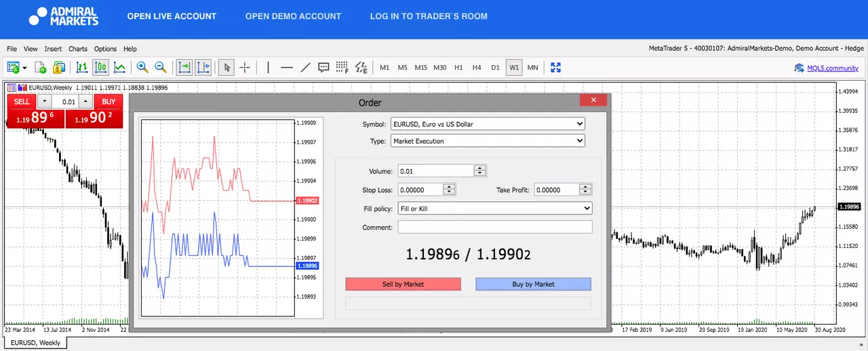Click the MQL5 graduation cap icon
This screenshot has height=351, width=868.
point(800,67)
